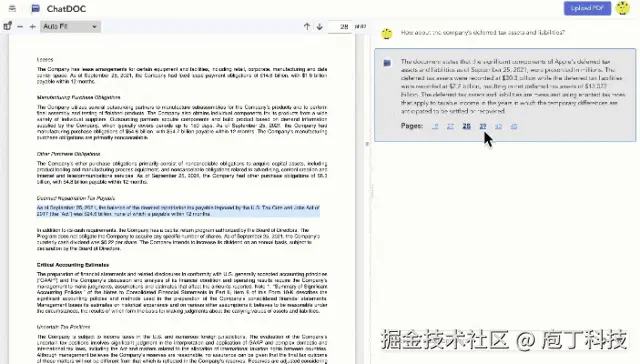The image size is (640, 364).
Task: Jump to the fifth page link in answer
Action: tap(498, 126)
